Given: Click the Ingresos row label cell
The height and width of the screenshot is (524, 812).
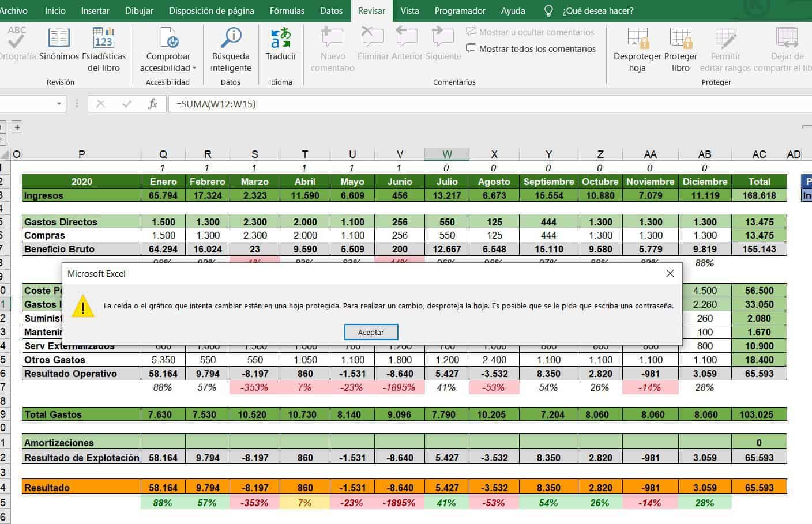Looking at the screenshot, I should [x=81, y=195].
